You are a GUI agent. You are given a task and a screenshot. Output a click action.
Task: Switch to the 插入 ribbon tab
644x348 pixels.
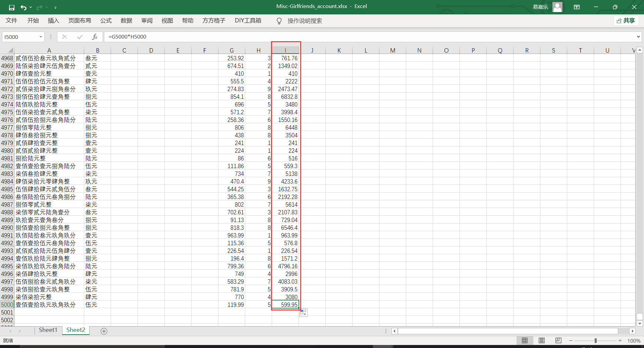click(53, 21)
